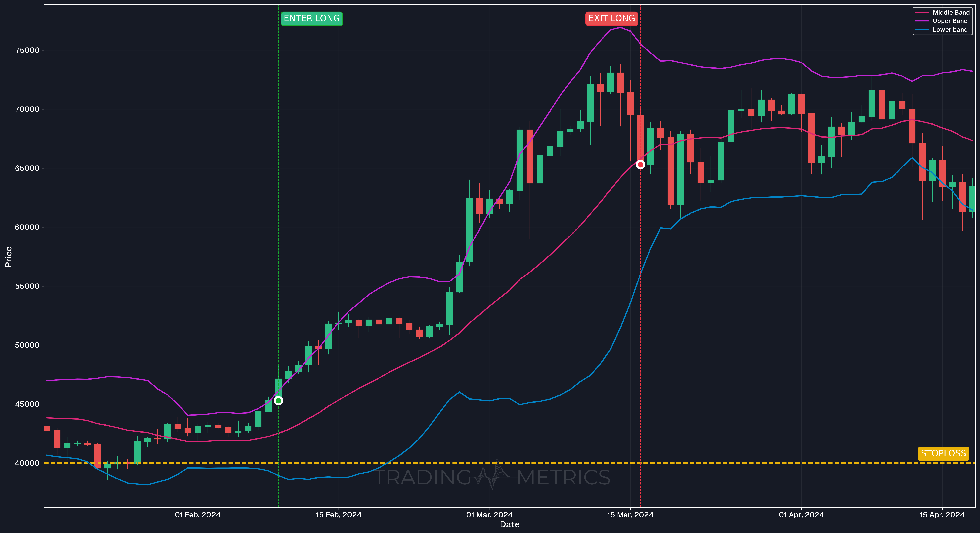980x533 pixels.
Task: Click the Date axis title
Action: 510,525
